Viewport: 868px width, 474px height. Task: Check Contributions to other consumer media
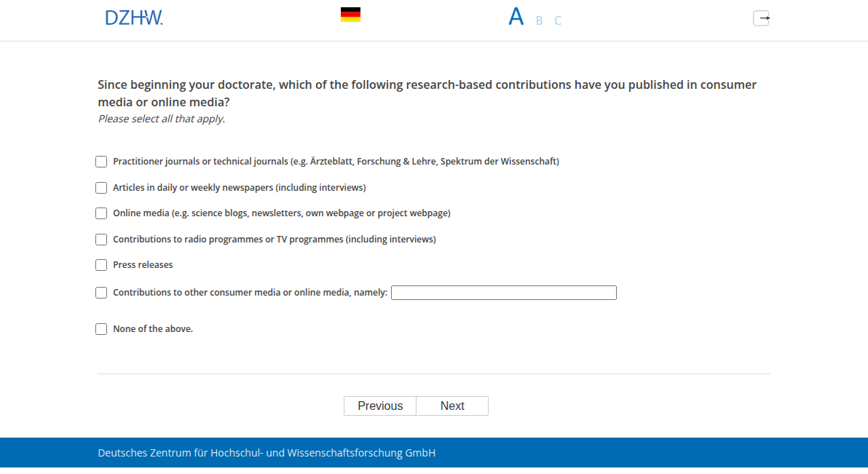(101, 293)
